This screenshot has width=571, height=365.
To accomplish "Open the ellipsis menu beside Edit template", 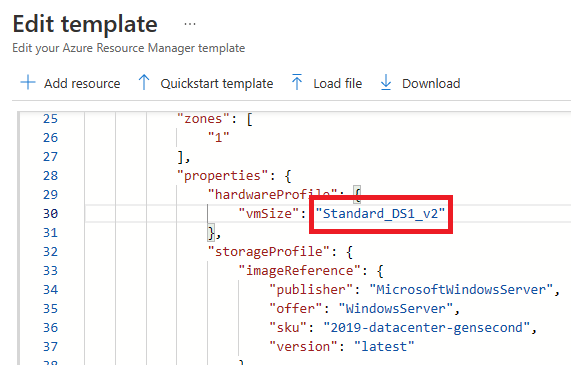I will pos(190,24).
